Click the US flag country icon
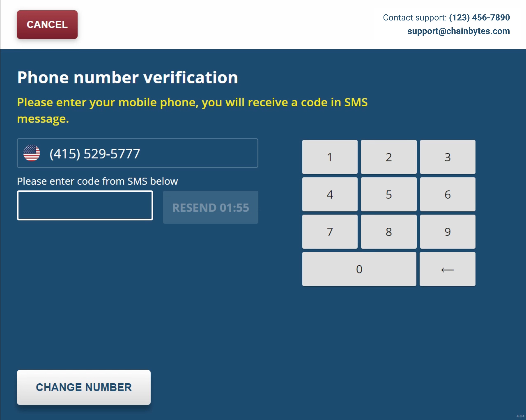Screen dimensions: 526x420 point(32,153)
